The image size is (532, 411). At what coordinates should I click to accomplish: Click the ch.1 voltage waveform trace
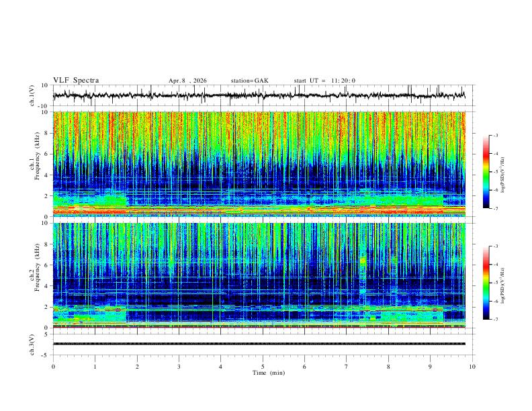pos(259,95)
